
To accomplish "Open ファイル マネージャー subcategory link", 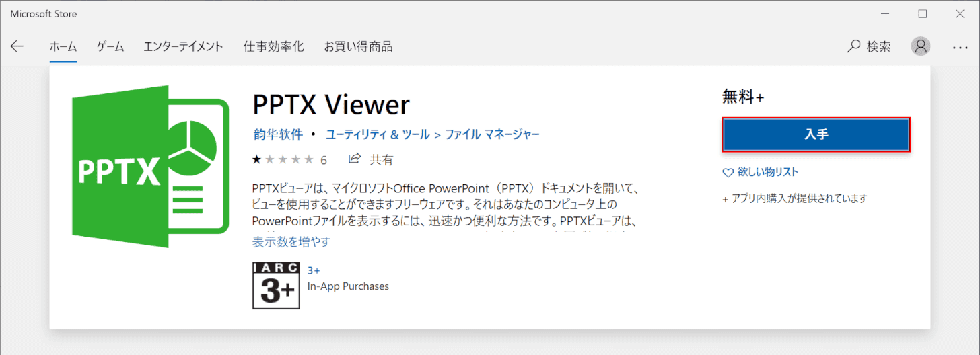I will (x=492, y=134).
